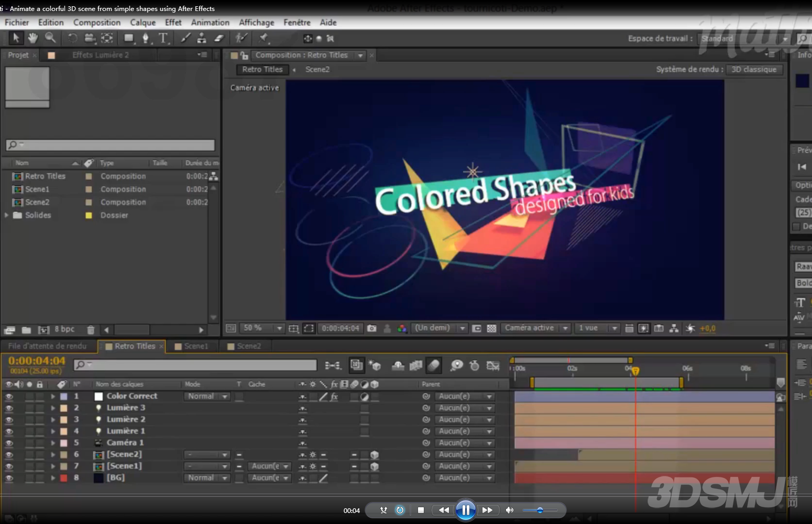The image size is (812, 524).
Task: Open the (Un demi) resolution dropdown
Action: coord(439,328)
